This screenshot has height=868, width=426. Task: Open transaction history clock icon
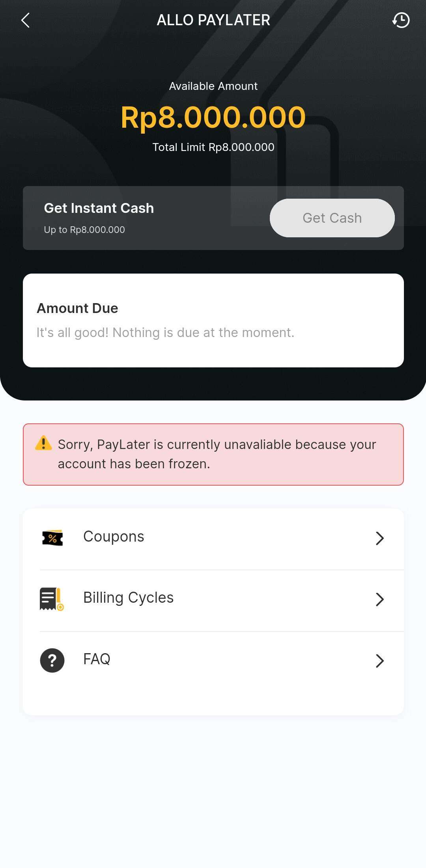point(401,20)
